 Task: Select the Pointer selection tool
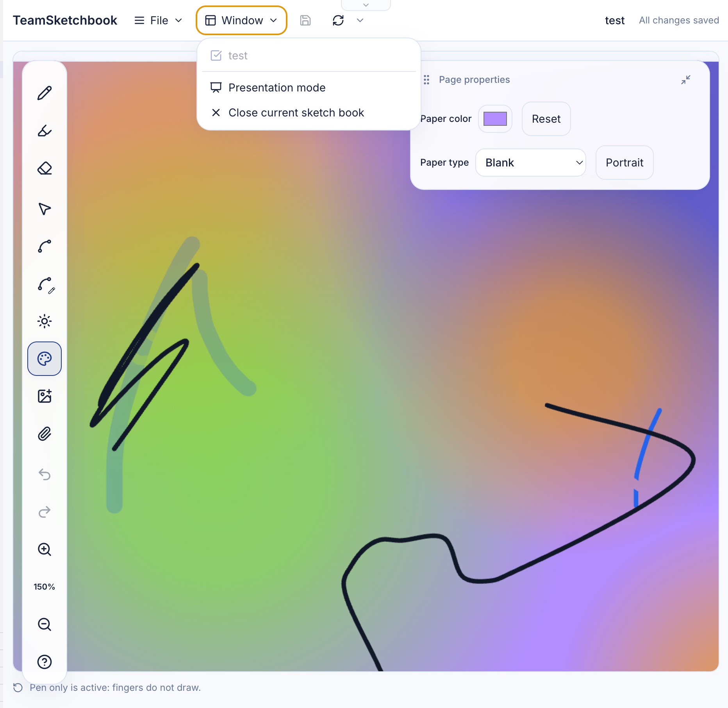[45, 209]
